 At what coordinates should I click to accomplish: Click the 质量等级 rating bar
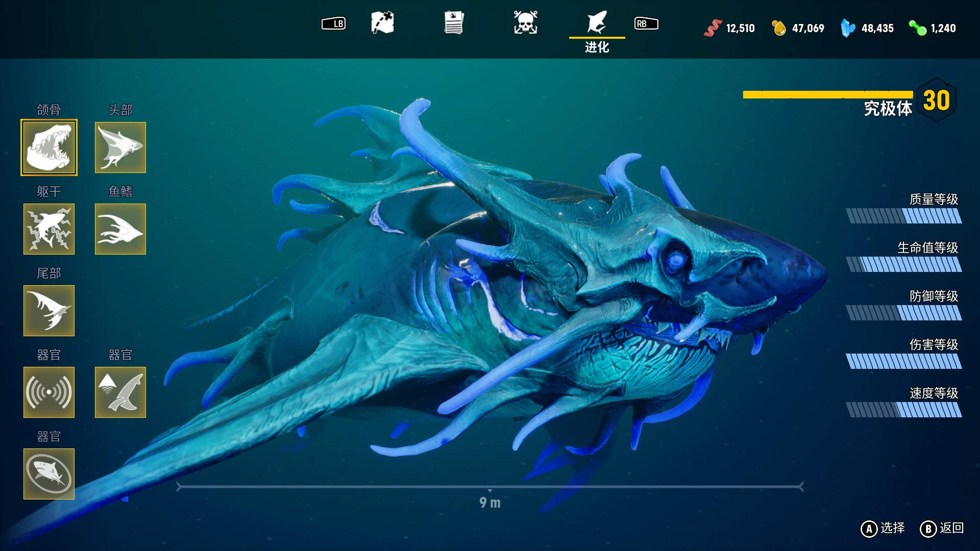pos(904,216)
